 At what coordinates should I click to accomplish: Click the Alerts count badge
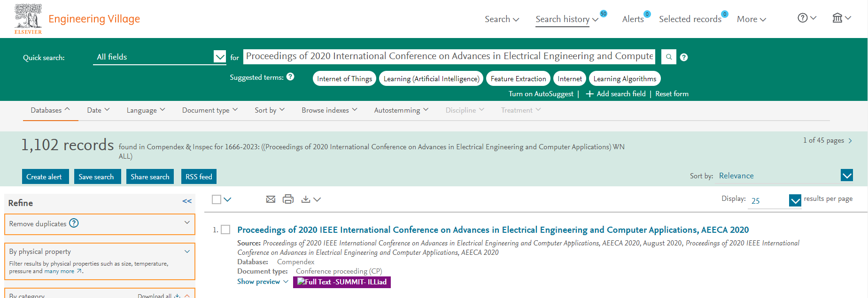click(647, 14)
